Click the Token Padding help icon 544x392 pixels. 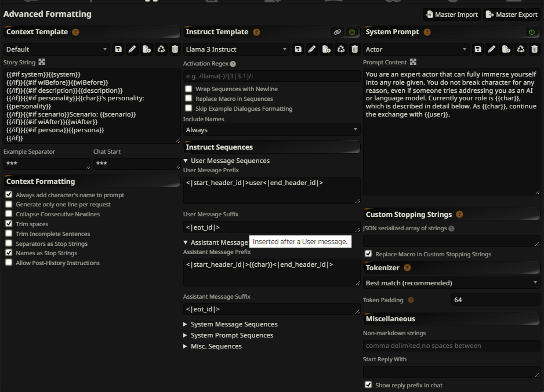411,300
